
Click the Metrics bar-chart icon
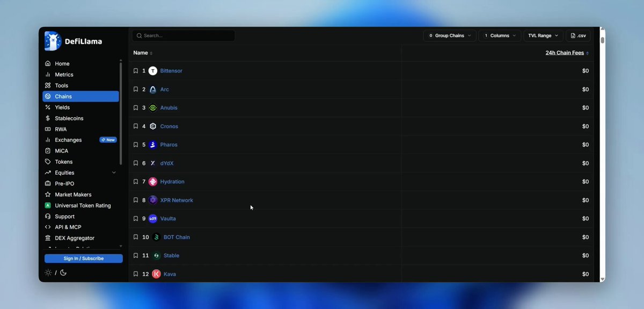tap(48, 75)
